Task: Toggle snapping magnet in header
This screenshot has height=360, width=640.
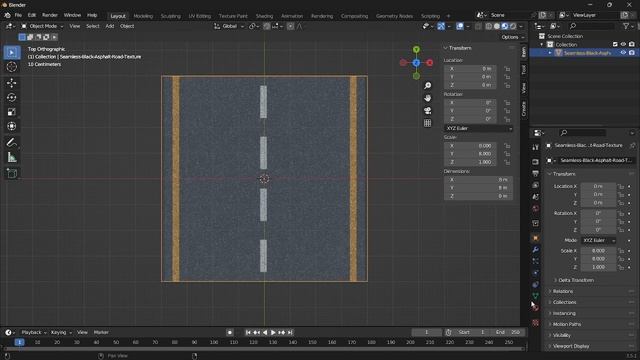Action: point(267,26)
